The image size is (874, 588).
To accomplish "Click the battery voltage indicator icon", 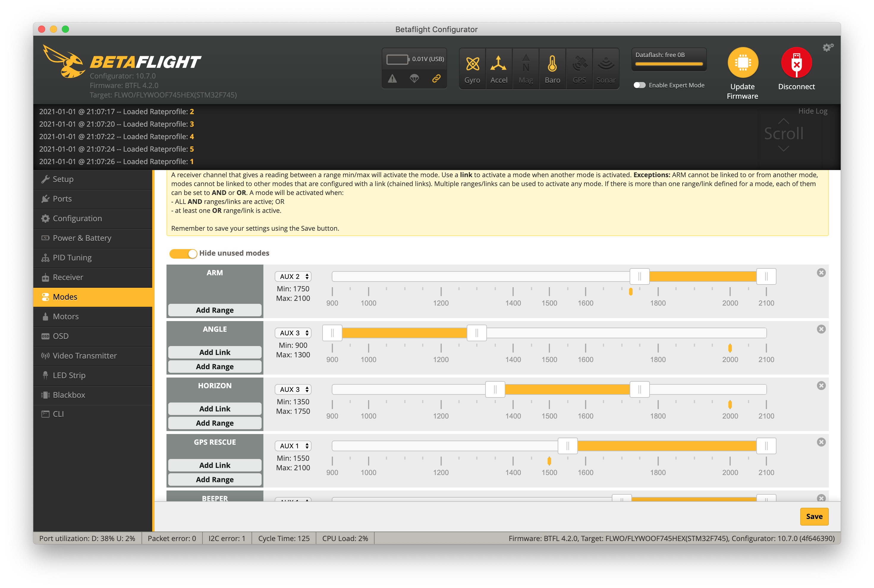I will 397,59.
